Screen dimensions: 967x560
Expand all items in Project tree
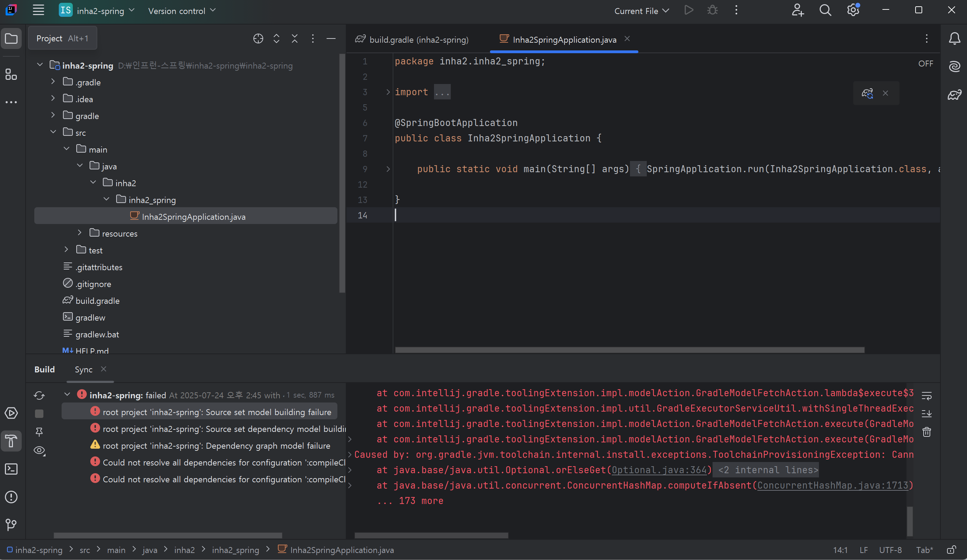tap(276, 38)
